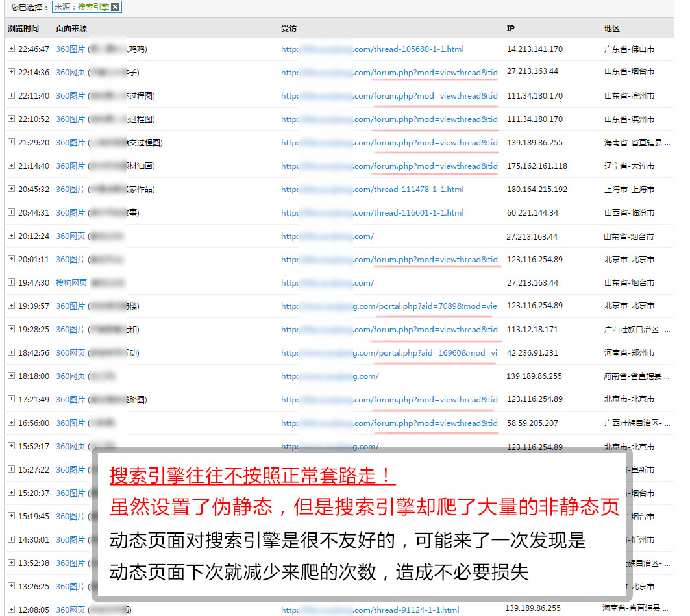This screenshot has width=690, height=616.
Task: Open 360图片 source link at 20:45:32
Action: tap(70, 189)
